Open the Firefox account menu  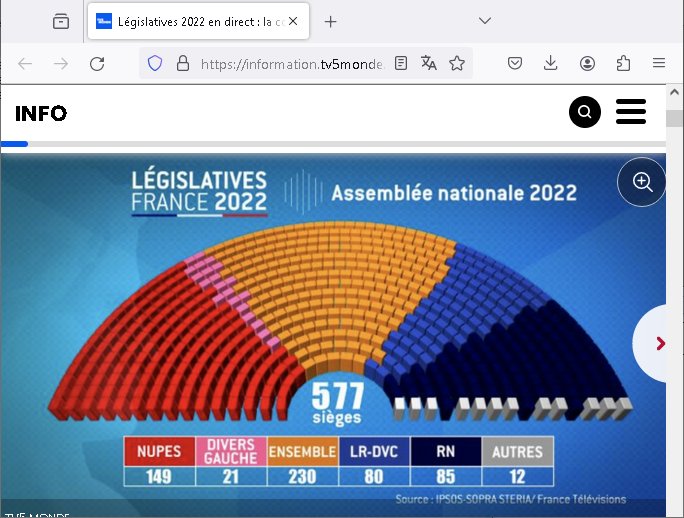pyautogui.click(x=587, y=64)
